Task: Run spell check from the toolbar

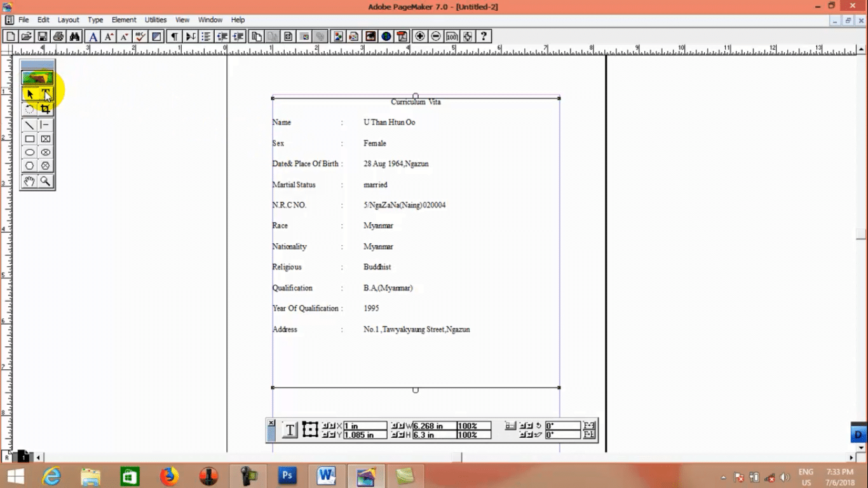Action: tap(140, 36)
